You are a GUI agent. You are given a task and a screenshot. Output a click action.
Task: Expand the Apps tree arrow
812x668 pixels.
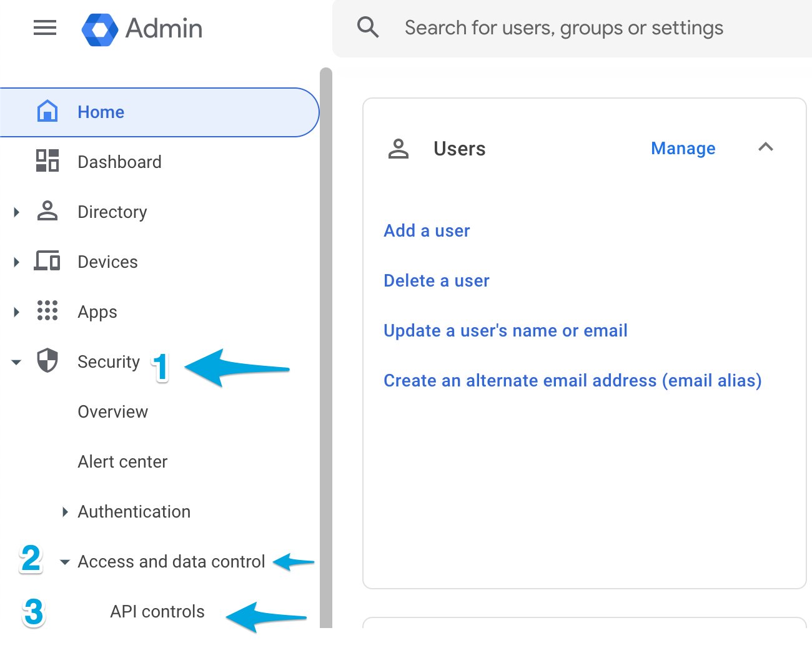click(17, 312)
